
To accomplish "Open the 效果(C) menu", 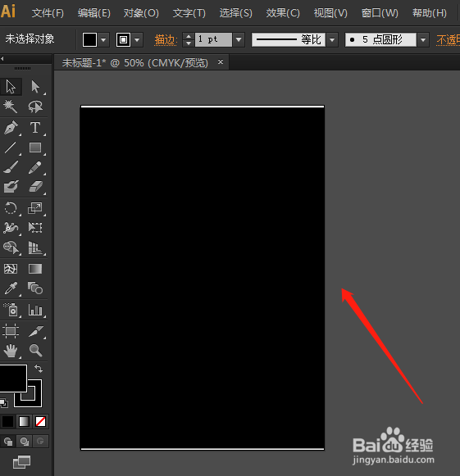I will [283, 13].
